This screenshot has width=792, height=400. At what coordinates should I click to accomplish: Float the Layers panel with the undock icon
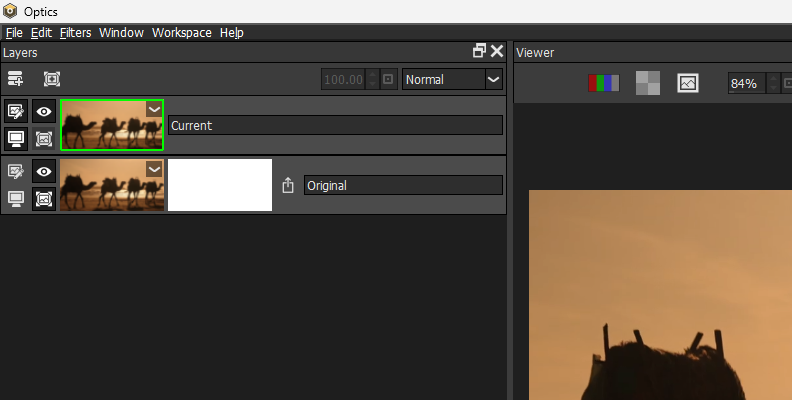479,51
